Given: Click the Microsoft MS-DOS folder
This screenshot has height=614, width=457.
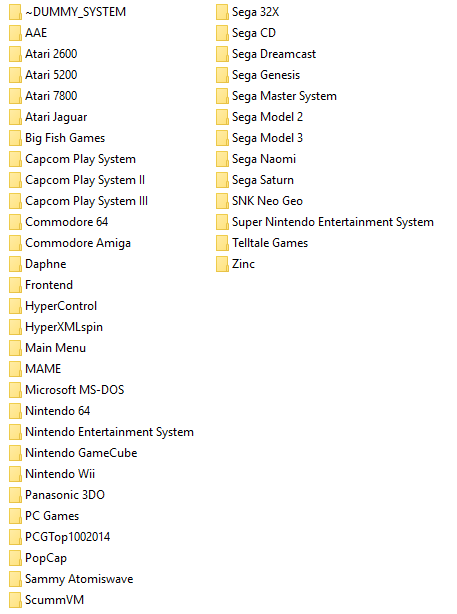Looking at the screenshot, I should tap(67, 390).
